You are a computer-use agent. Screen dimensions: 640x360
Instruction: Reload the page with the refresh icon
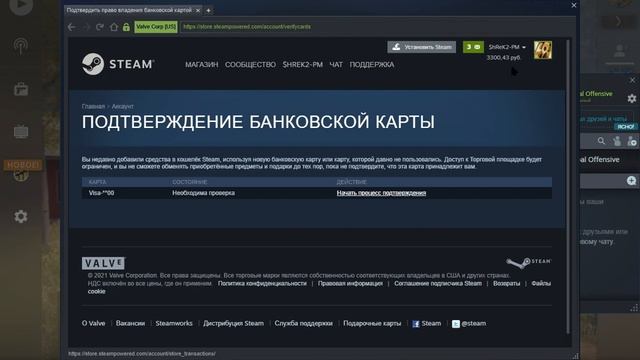point(100,27)
